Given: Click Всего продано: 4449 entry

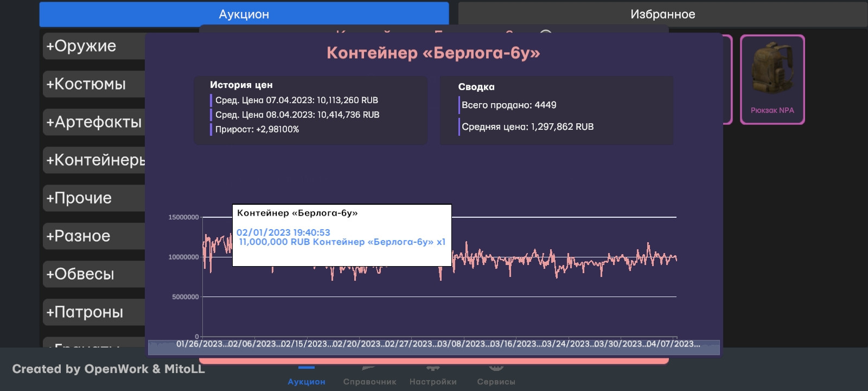Looking at the screenshot, I should (x=509, y=105).
